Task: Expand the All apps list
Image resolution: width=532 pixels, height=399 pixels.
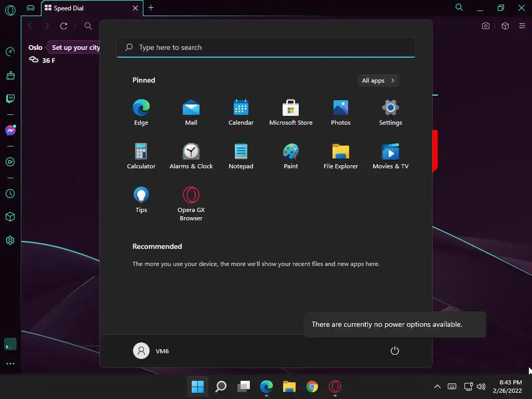Action: 378,81
